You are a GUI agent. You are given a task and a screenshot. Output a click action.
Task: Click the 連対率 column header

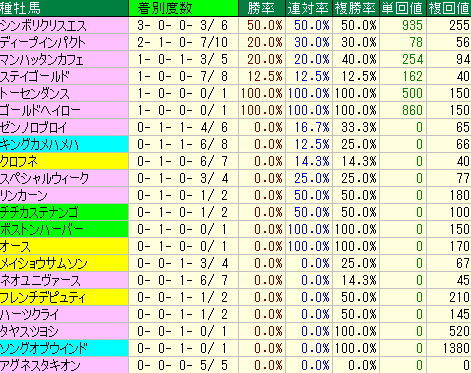click(x=309, y=8)
